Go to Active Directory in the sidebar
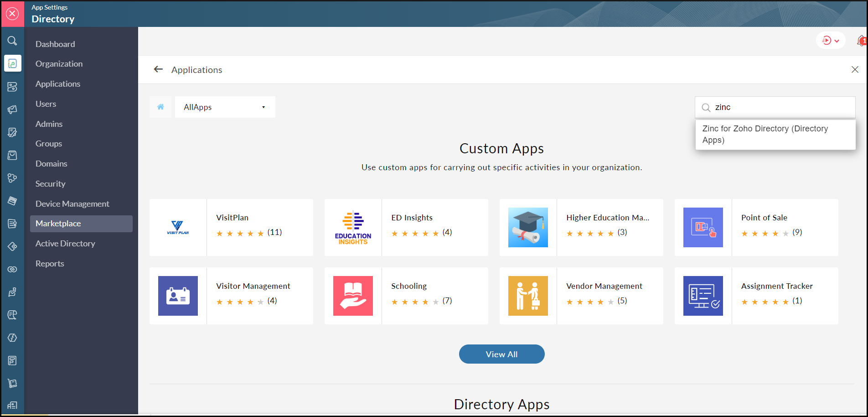Viewport: 868px width, 417px height. (65, 243)
